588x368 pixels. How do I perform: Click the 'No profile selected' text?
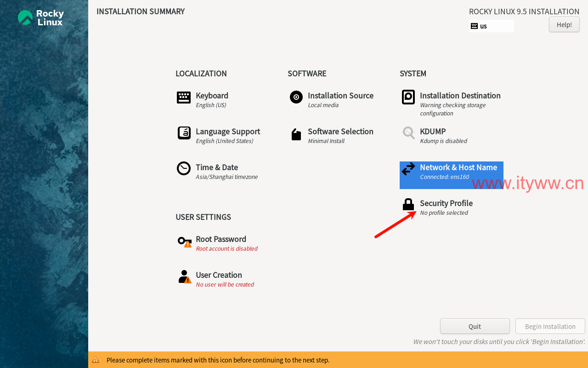click(x=444, y=213)
